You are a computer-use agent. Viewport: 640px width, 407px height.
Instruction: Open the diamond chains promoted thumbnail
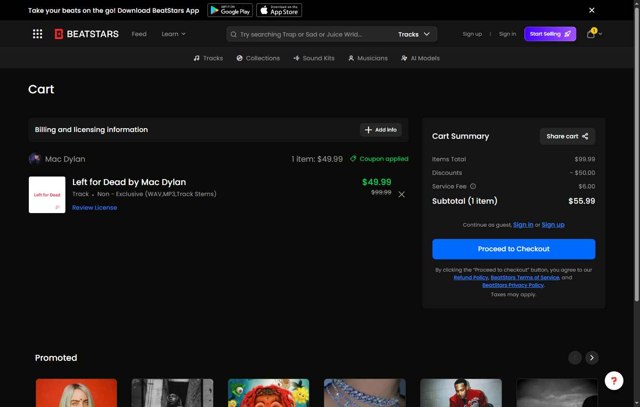pyautogui.click(x=365, y=393)
